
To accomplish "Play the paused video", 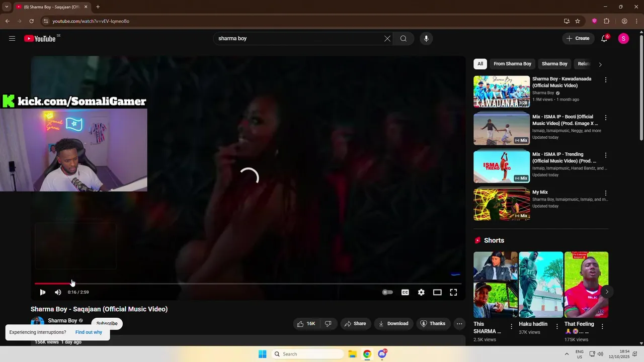I will coord(43,292).
